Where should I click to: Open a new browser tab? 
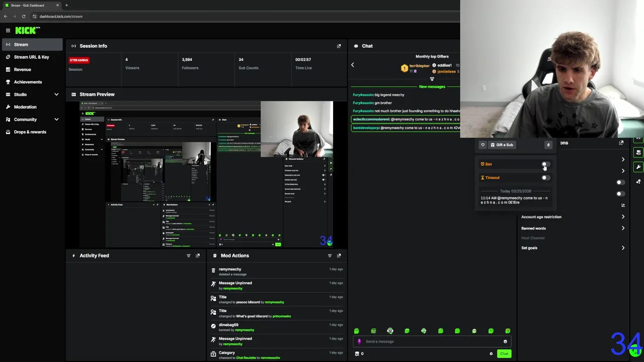(66, 5)
